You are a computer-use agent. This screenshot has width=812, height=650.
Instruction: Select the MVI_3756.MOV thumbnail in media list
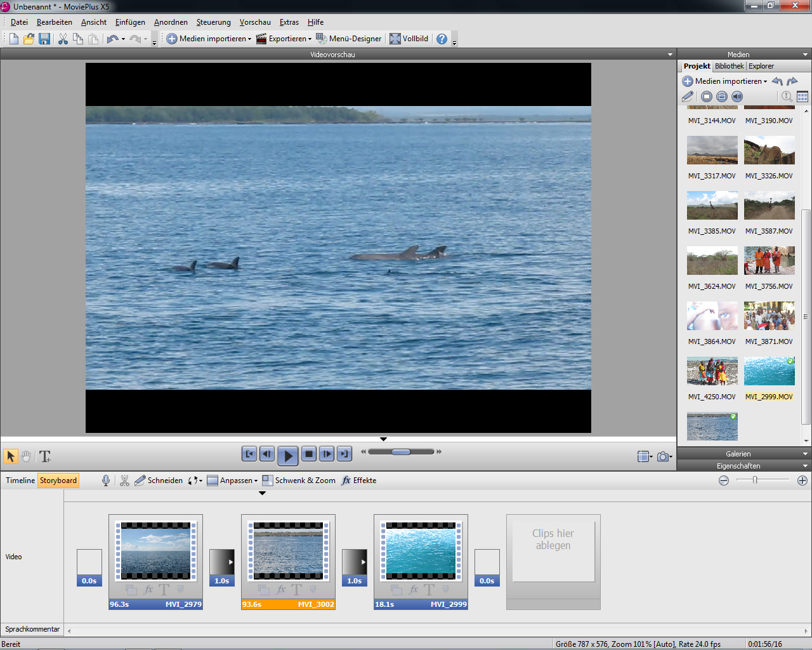769,261
